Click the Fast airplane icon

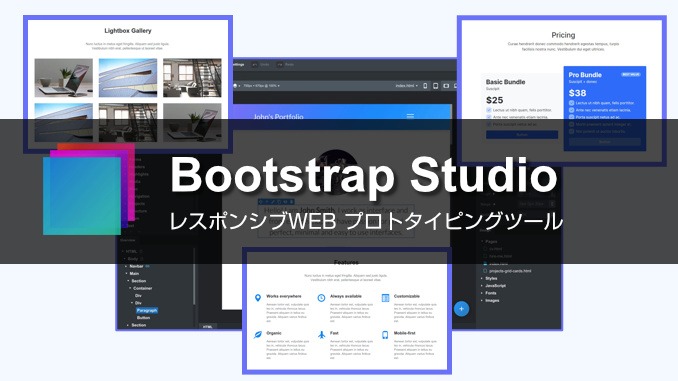321,335
